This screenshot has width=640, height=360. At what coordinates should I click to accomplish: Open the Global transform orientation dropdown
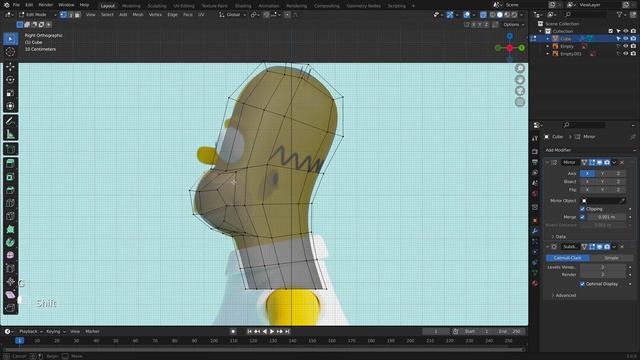tap(233, 15)
